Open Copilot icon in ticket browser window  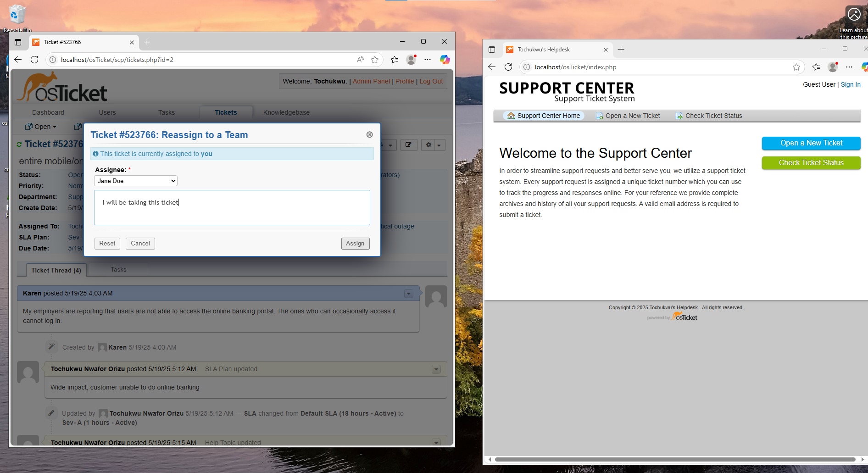point(445,60)
